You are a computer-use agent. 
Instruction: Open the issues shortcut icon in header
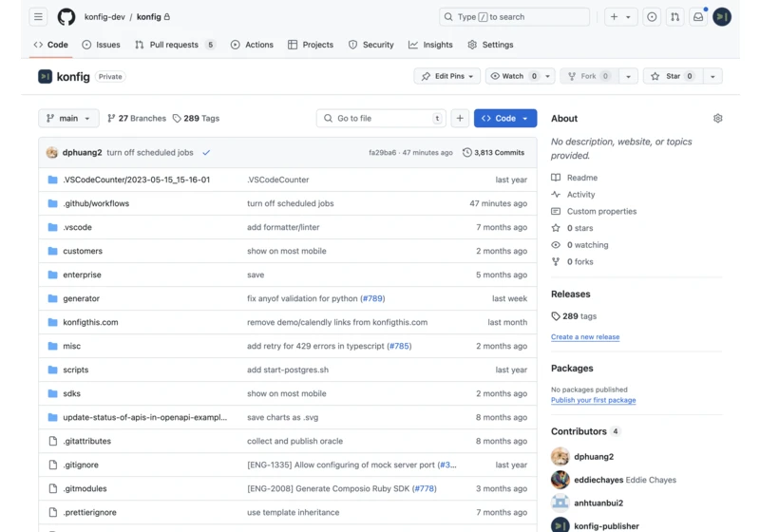point(652,17)
